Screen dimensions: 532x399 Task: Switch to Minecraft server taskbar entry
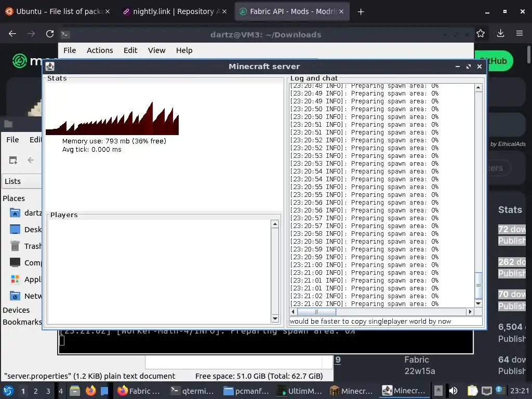[x=405, y=391]
